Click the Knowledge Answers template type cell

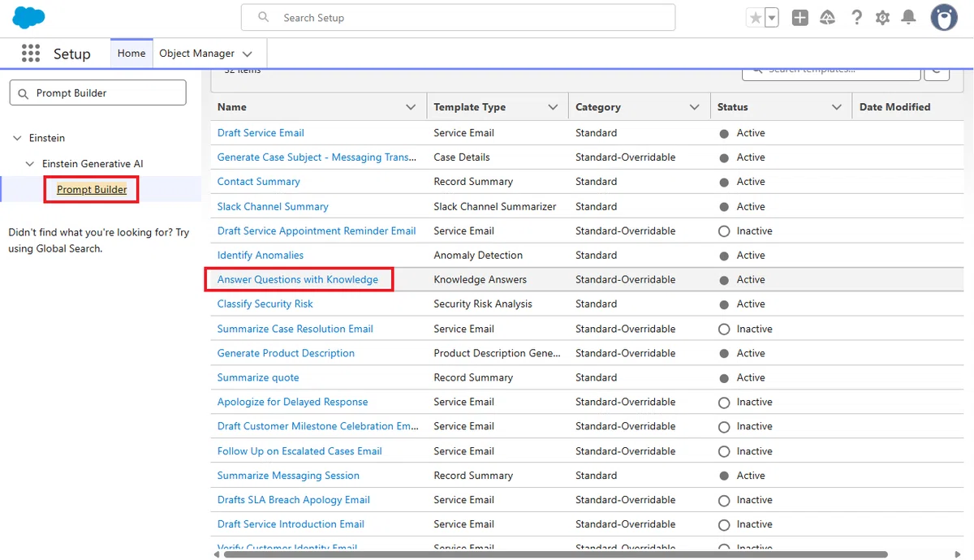click(x=481, y=280)
